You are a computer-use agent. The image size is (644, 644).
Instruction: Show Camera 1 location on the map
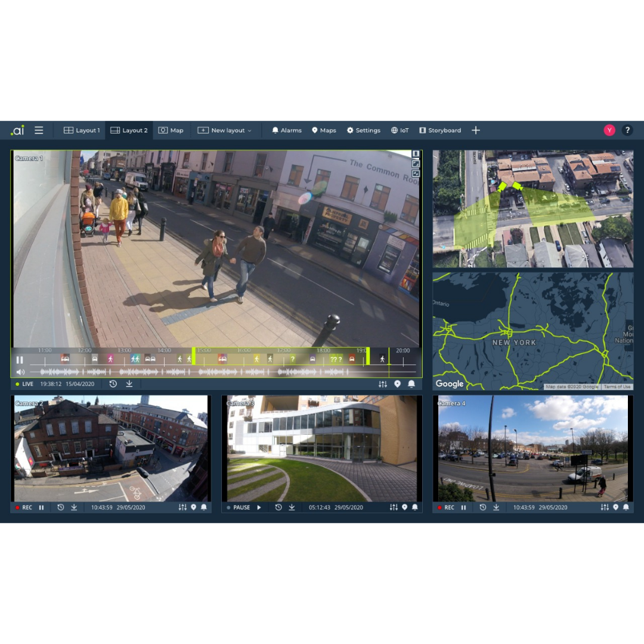click(x=397, y=383)
